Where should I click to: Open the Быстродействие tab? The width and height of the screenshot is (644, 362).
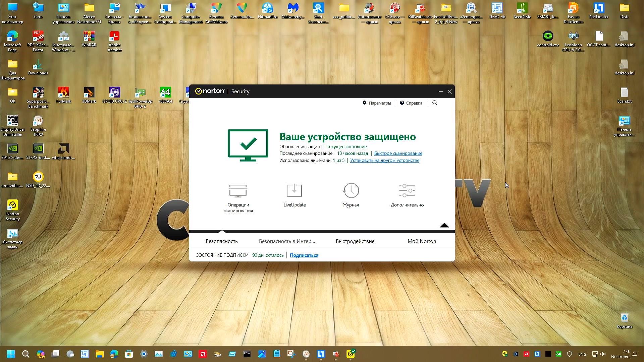[355, 241]
